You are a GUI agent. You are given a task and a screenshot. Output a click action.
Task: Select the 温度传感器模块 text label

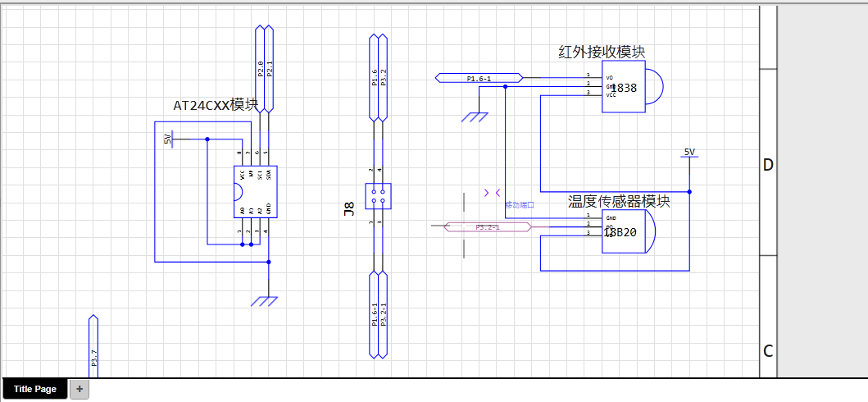click(619, 201)
